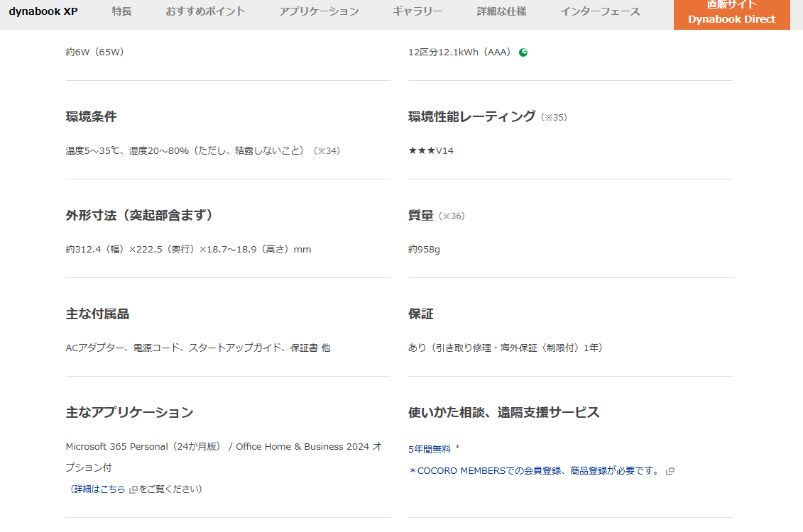The width and height of the screenshot is (803, 532).
Task: Click the 環境性能レーティング heading
Action: point(471,116)
